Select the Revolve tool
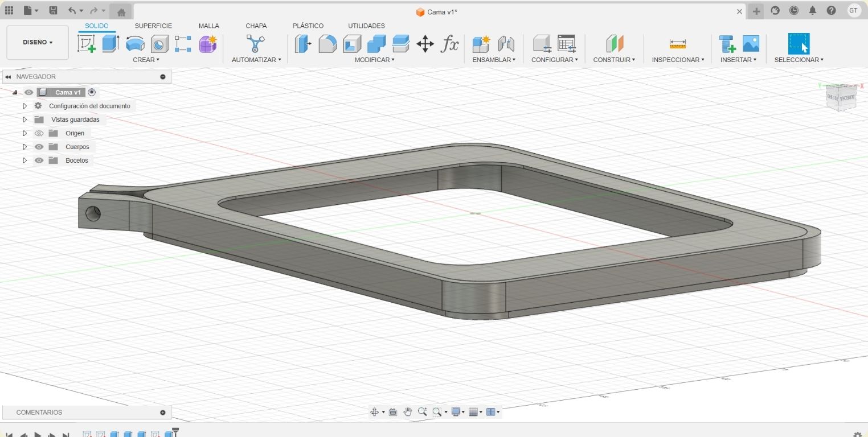Image resolution: width=868 pixels, height=437 pixels. tap(135, 44)
